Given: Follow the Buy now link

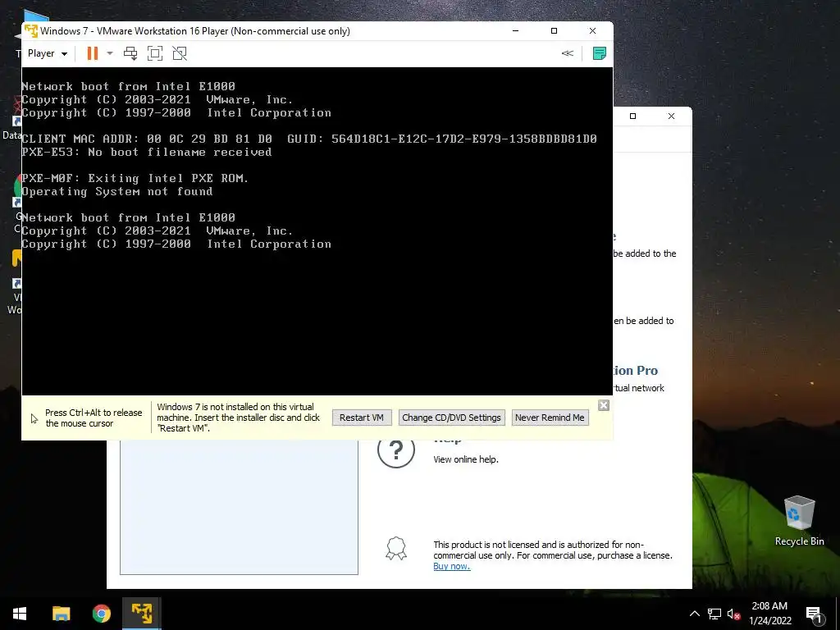Looking at the screenshot, I should [452, 566].
